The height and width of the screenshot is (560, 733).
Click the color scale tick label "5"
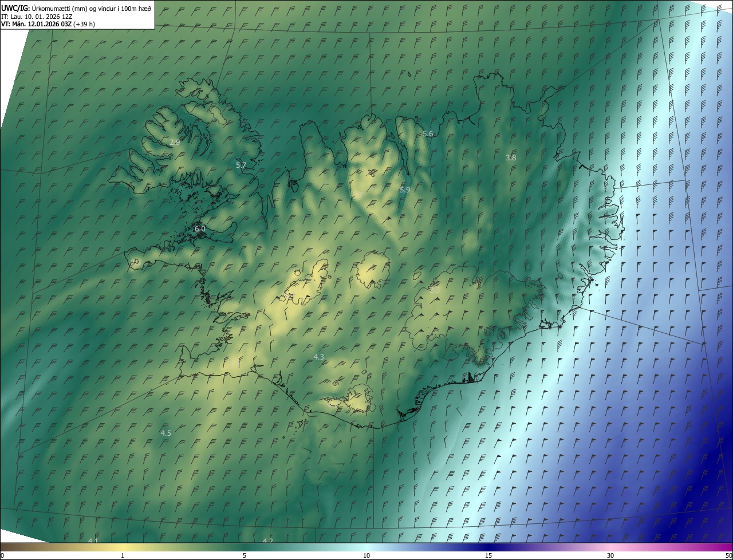(x=245, y=555)
